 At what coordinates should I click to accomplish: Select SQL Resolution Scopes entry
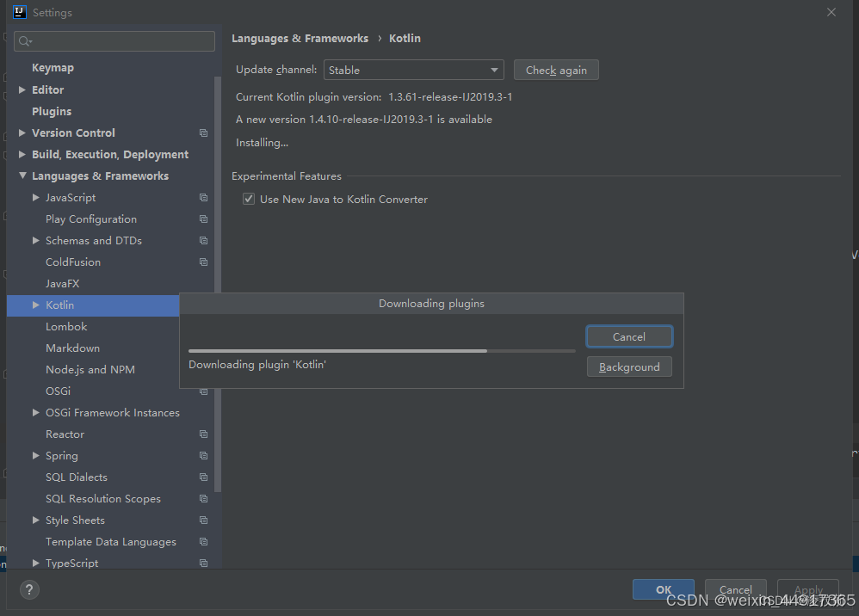tap(103, 499)
